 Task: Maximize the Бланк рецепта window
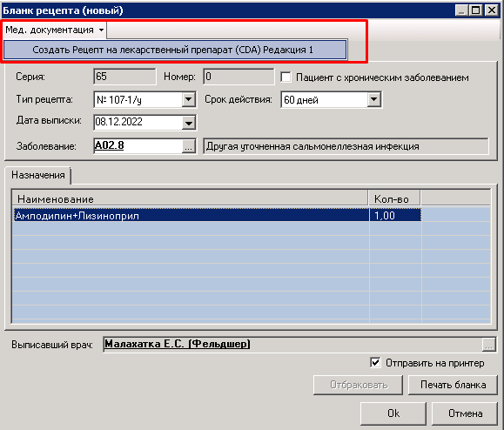coord(475,10)
